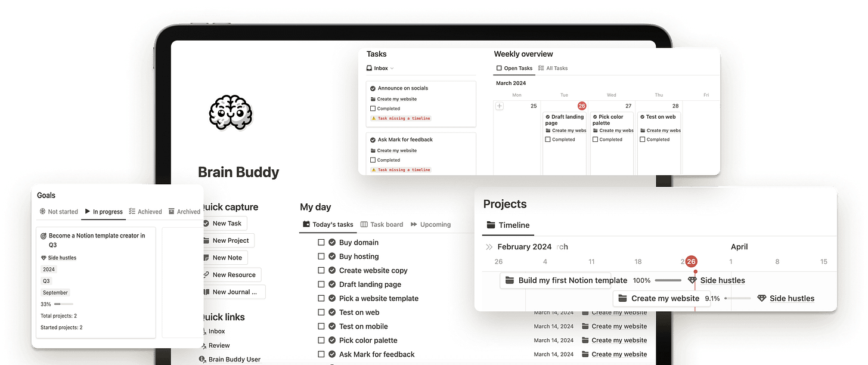The height and width of the screenshot is (365, 868).
Task: Tick Completed checkbox under Ask Mark for feedback
Action: [373, 160]
